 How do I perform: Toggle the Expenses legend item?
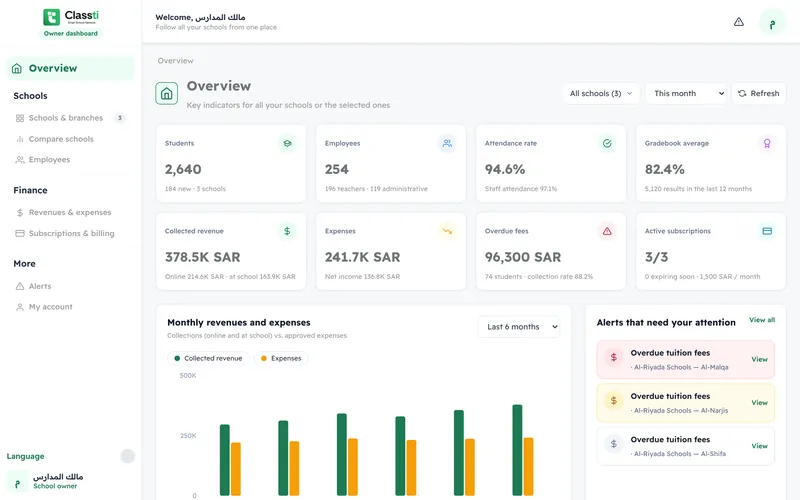[x=281, y=358]
